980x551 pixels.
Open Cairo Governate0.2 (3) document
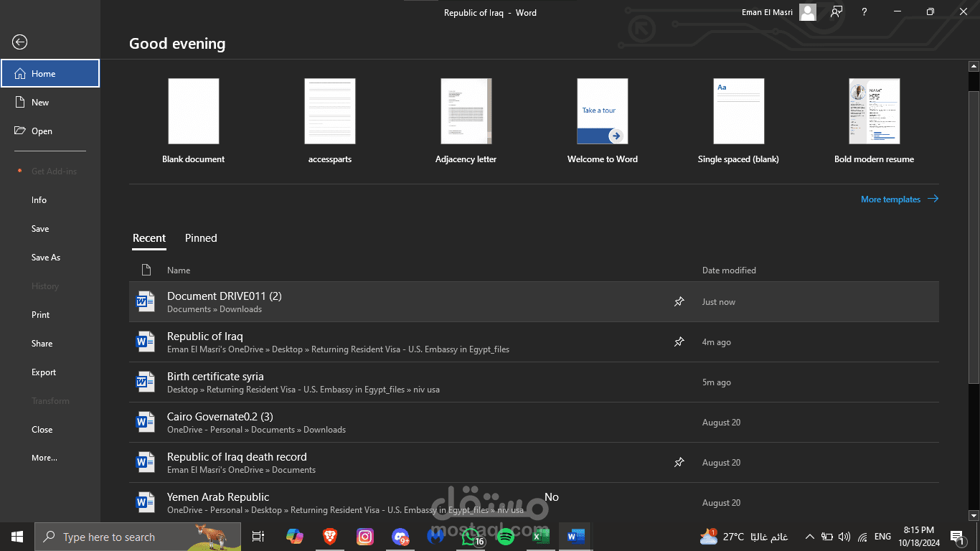[534, 423]
